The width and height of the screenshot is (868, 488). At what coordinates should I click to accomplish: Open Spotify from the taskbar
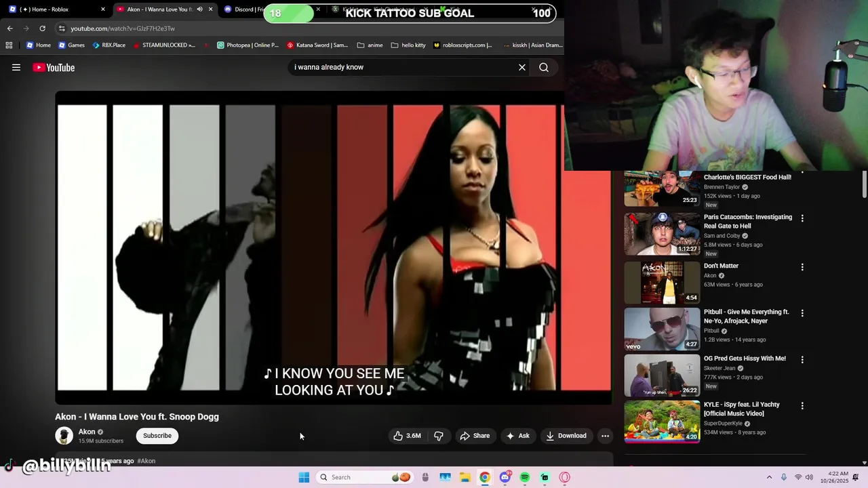(x=525, y=477)
